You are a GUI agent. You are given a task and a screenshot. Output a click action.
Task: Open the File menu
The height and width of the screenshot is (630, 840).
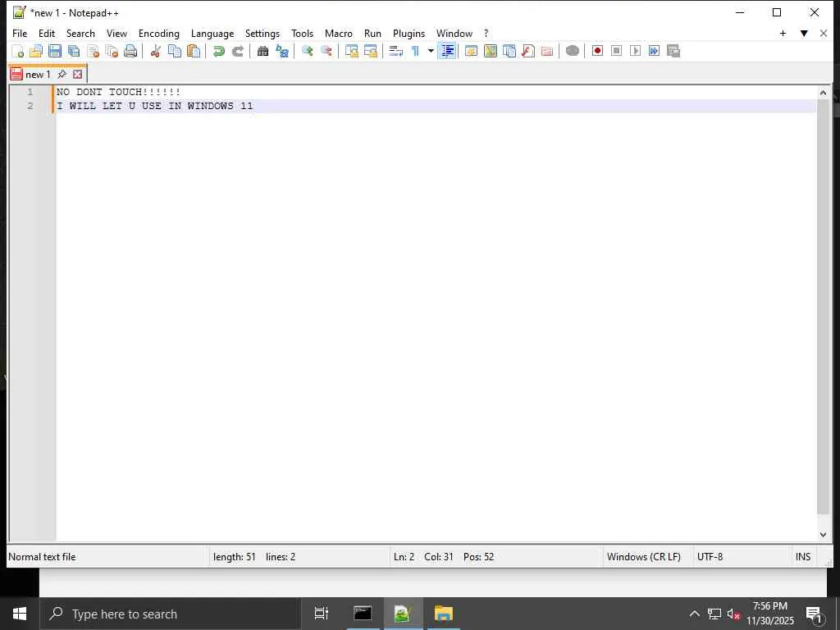coord(20,33)
